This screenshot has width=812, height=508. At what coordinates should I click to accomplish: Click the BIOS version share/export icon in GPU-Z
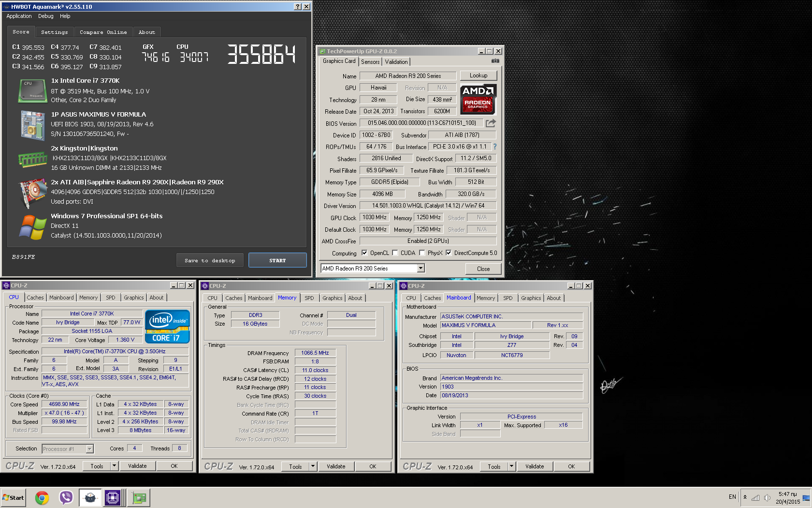click(x=491, y=123)
